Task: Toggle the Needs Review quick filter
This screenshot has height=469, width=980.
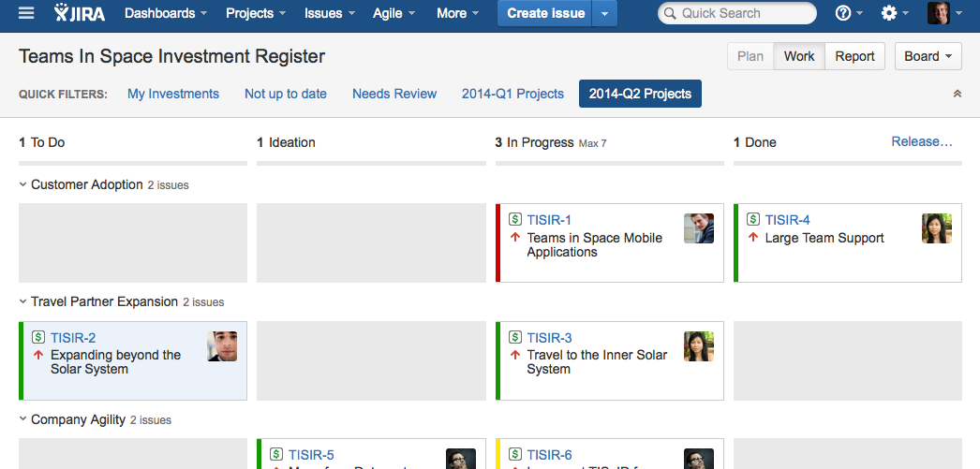Action: click(x=394, y=94)
